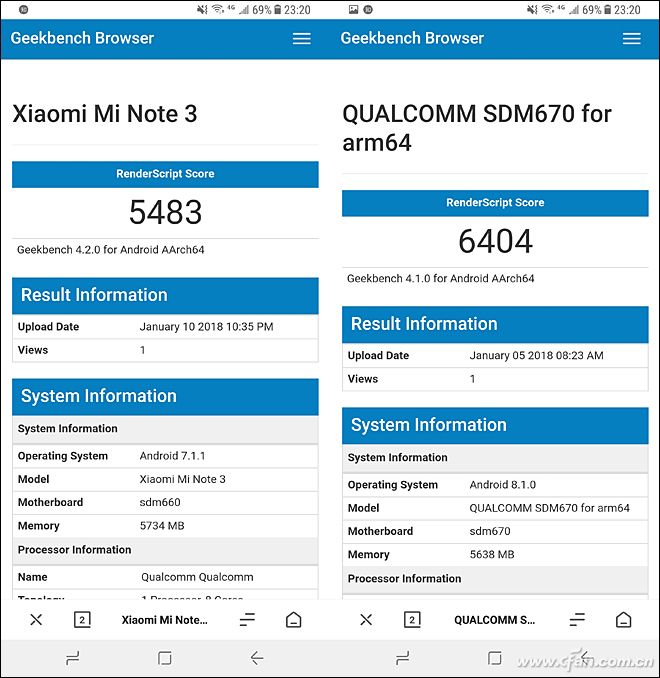The image size is (660, 678).
Task: Click left 'Result Information' section header
Action: pyautogui.click(x=165, y=296)
